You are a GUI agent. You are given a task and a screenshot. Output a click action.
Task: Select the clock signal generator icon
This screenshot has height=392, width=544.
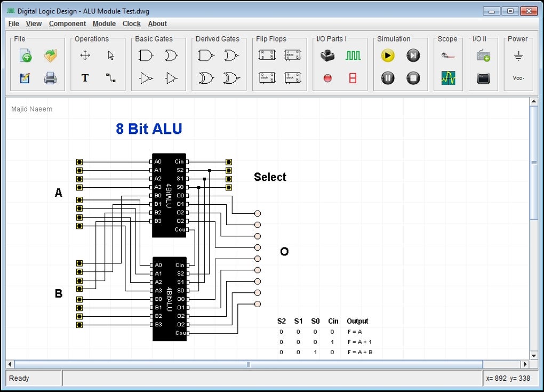tap(354, 54)
